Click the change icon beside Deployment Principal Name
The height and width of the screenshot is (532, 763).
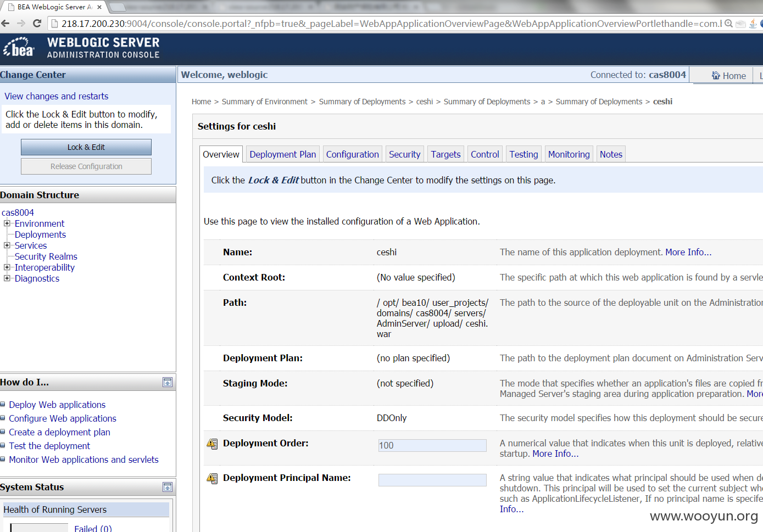212,478
